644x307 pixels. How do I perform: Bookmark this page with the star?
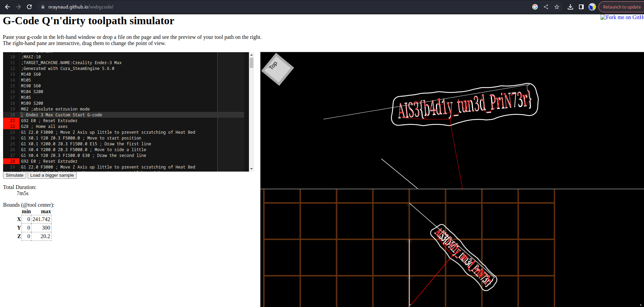[x=557, y=7]
